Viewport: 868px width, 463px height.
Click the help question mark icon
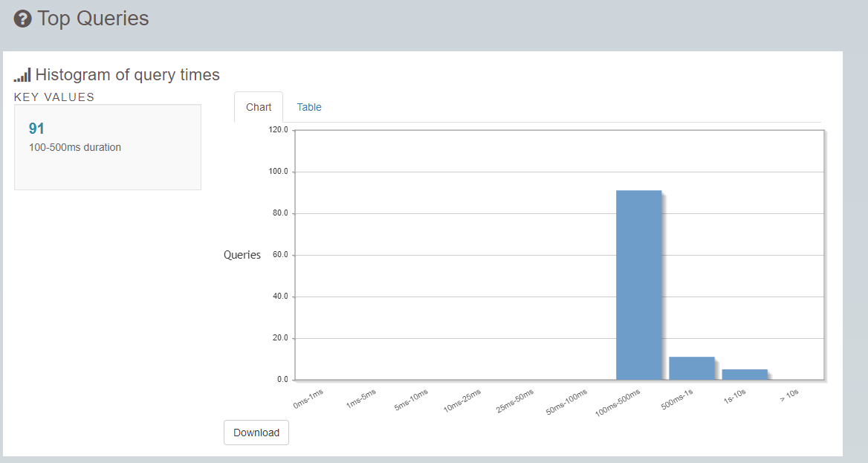click(23, 19)
